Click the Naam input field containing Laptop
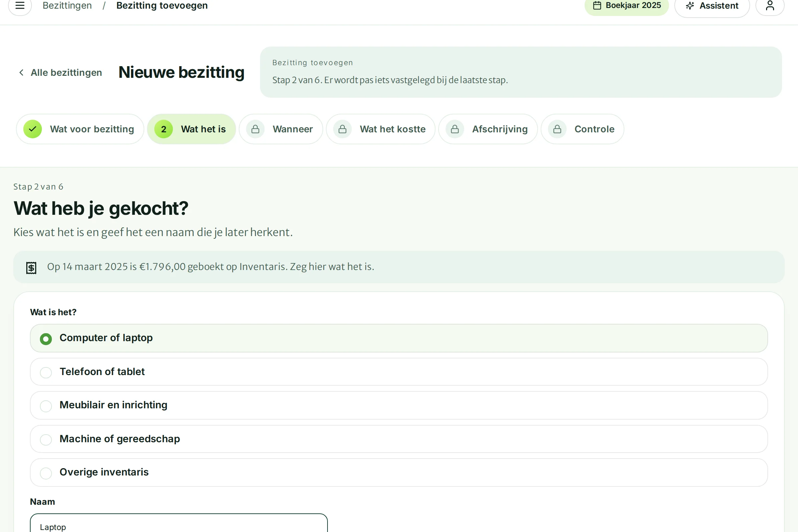The image size is (798, 532). tap(179, 523)
